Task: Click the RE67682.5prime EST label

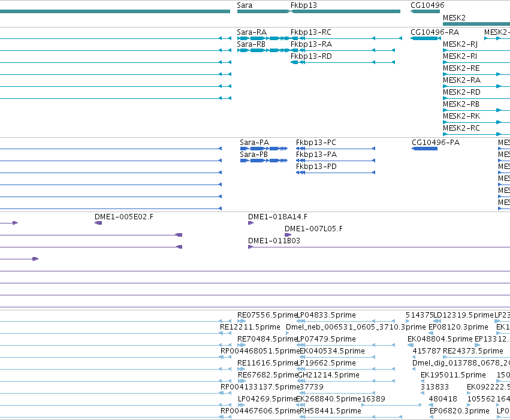Action: (267, 375)
